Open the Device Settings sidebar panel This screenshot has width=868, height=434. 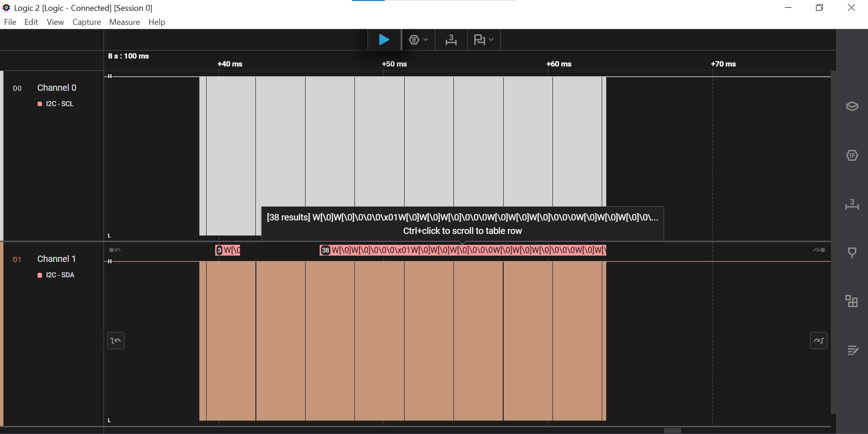tap(852, 106)
